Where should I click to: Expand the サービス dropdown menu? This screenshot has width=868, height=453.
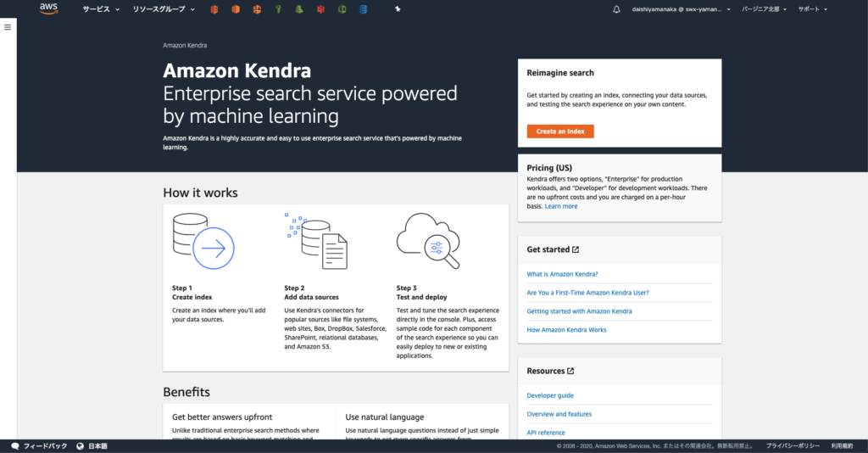(x=101, y=9)
